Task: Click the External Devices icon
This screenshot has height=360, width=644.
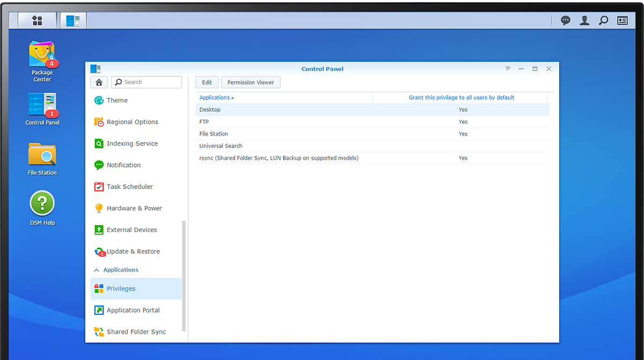Action: 99,229
